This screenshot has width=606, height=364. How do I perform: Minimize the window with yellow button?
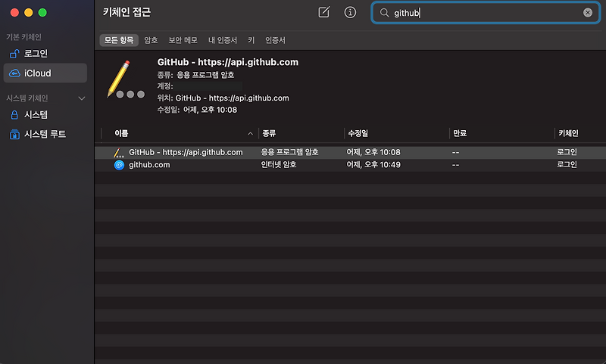point(29,13)
